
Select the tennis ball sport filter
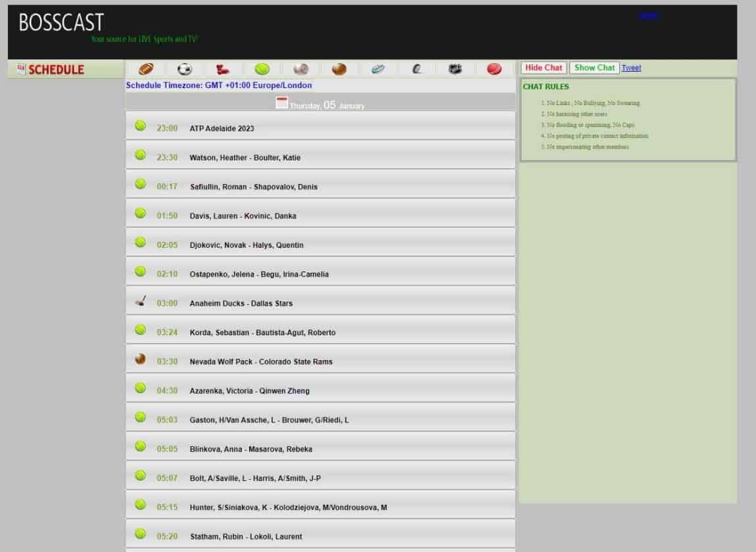tap(262, 68)
